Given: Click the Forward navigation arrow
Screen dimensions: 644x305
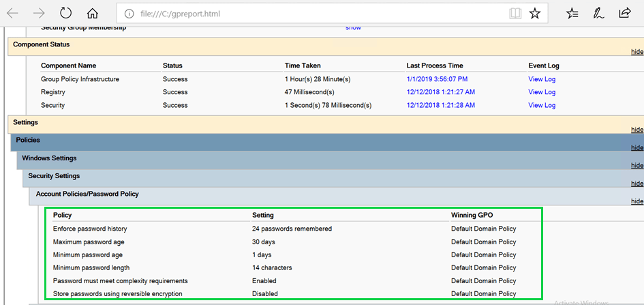Looking at the screenshot, I should [39, 13].
